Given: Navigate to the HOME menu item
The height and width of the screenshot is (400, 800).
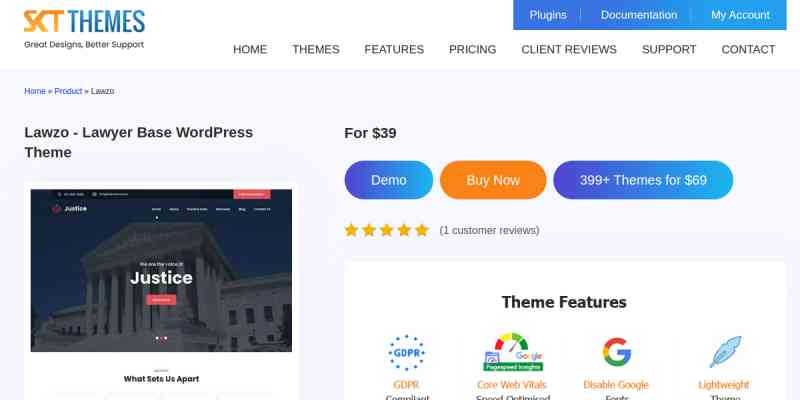Looking at the screenshot, I should pyautogui.click(x=250, y=49).
